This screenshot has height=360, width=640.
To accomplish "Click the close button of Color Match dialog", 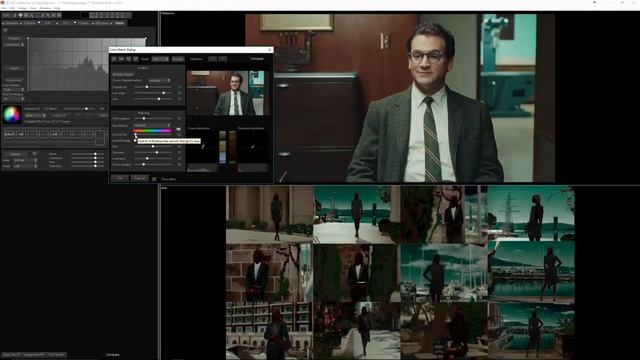I will pos(269,49).
